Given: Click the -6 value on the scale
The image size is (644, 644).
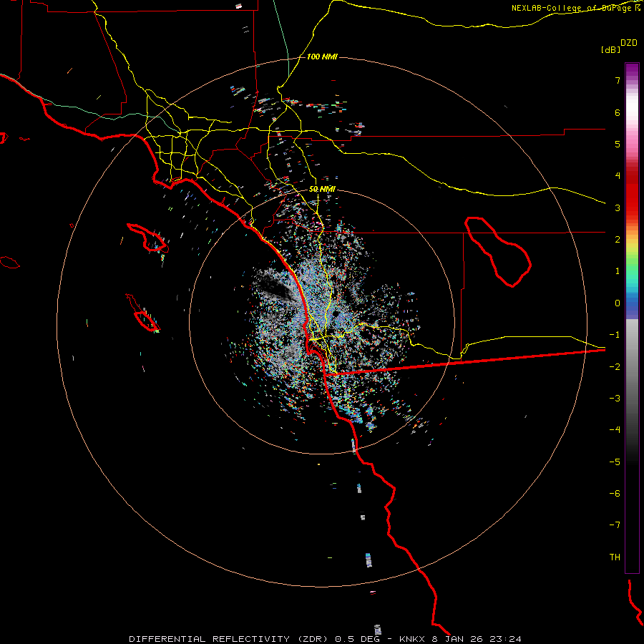Looking at the screenshot, I should [x=615, y=494].
